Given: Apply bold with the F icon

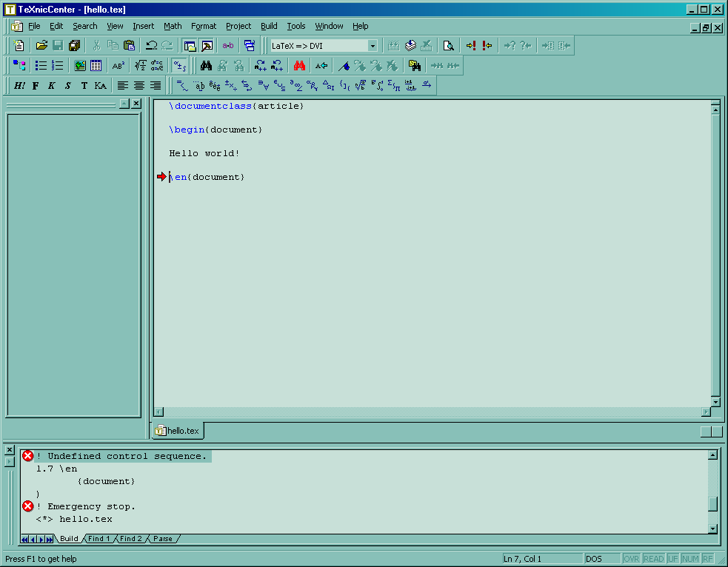Looking at the screenshot, I should 36,85.
